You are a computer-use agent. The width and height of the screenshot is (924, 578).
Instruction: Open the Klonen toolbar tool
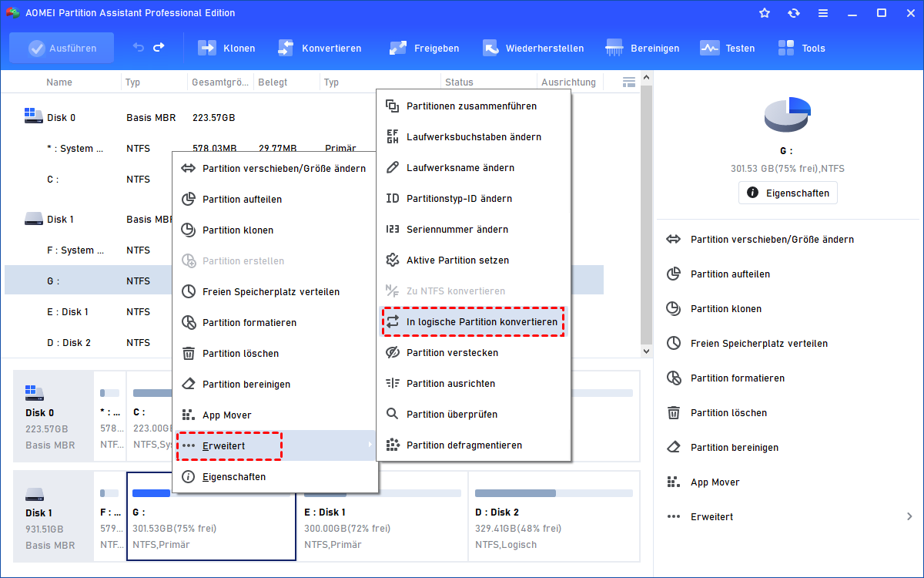226,48
